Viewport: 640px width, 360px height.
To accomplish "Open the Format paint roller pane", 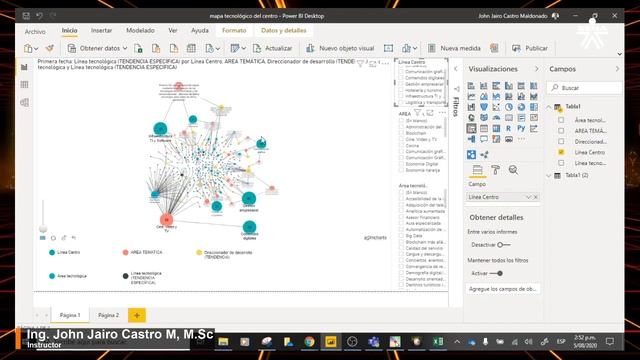I will tap(496, 170).
